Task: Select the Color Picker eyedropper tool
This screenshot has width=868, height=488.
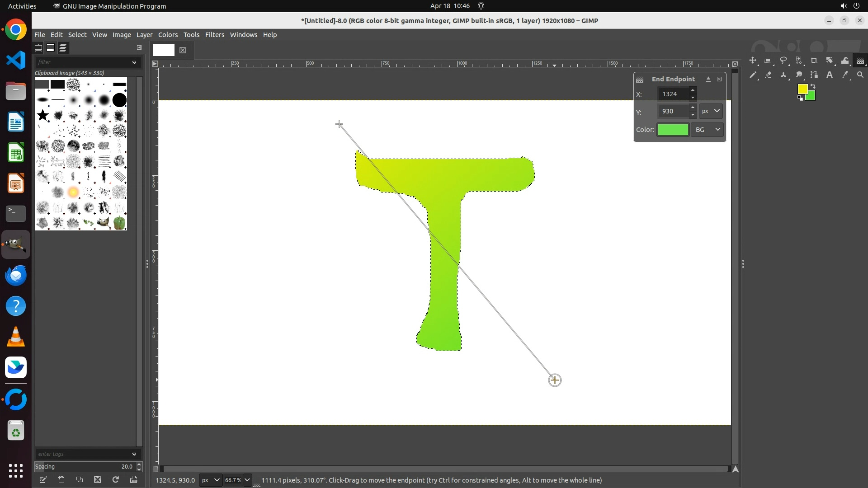Action: click(x=845, y=75)
